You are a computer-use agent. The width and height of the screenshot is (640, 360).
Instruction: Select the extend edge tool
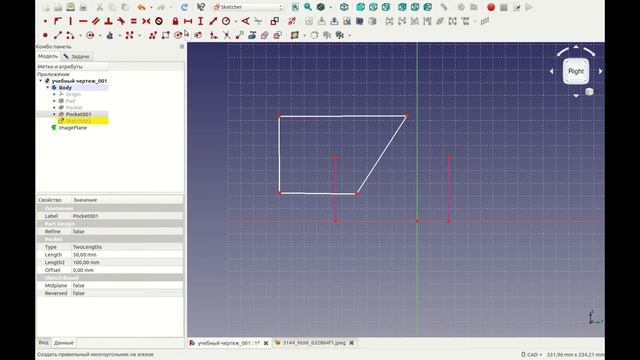(x=239, y=36)
